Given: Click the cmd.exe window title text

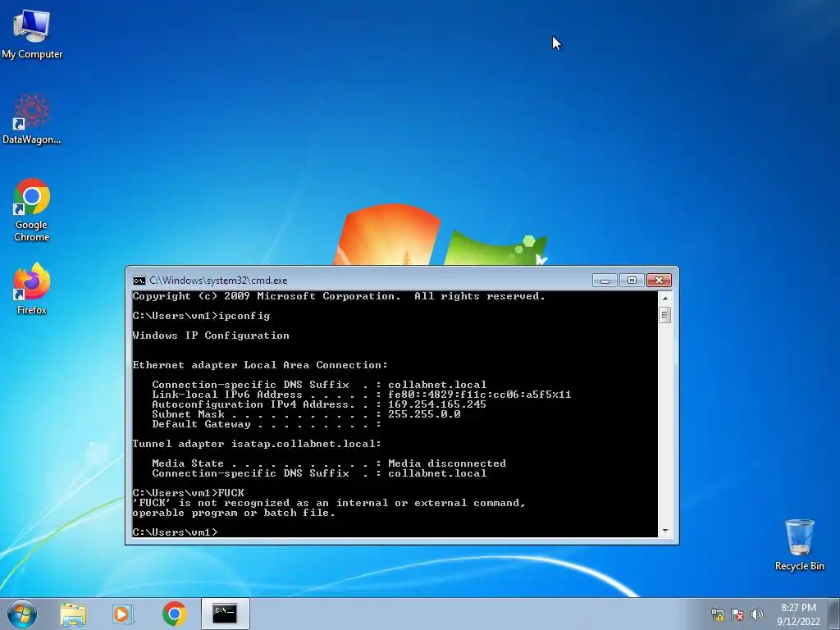Looking at the screenshot, I should [x=218, y=281].
